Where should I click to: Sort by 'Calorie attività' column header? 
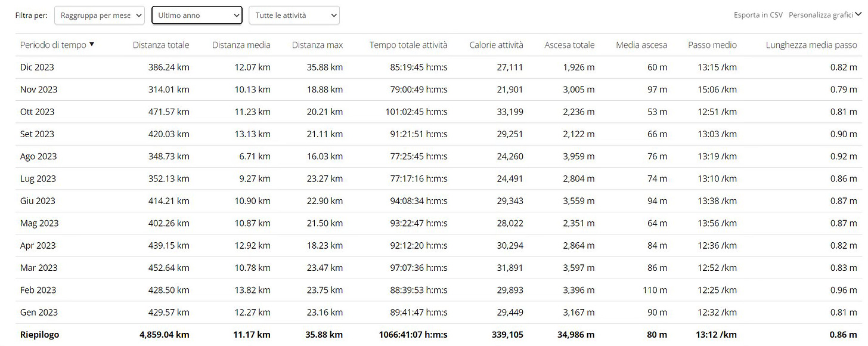(x=497, y=45)
